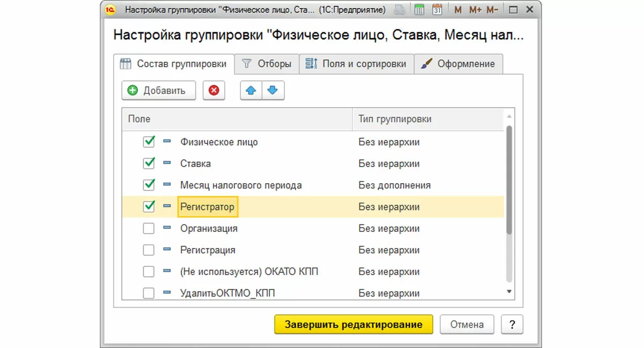This screenshot has height=348, width=644.
Task: Move selected field down with arrow
Action: coord(273,91)
